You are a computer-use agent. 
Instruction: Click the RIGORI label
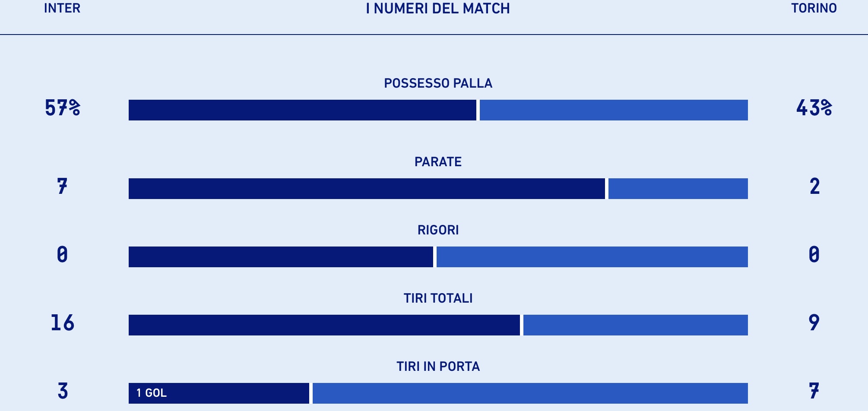438,230
